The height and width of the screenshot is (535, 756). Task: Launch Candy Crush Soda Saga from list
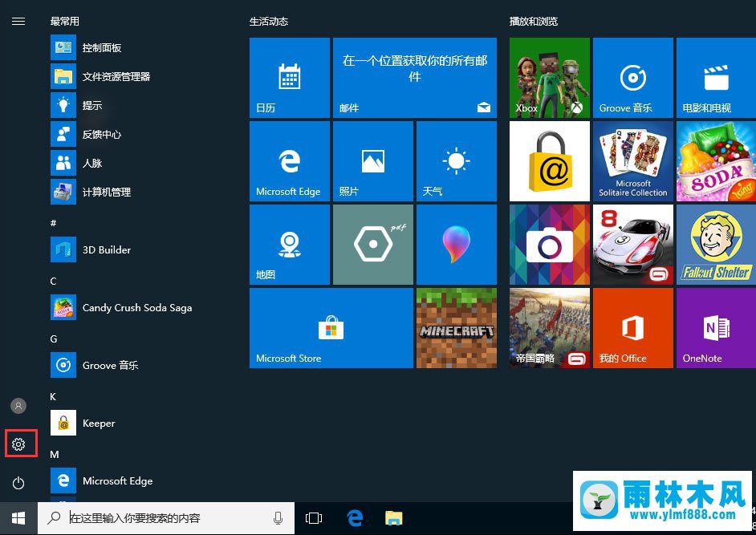pos(121,307)
